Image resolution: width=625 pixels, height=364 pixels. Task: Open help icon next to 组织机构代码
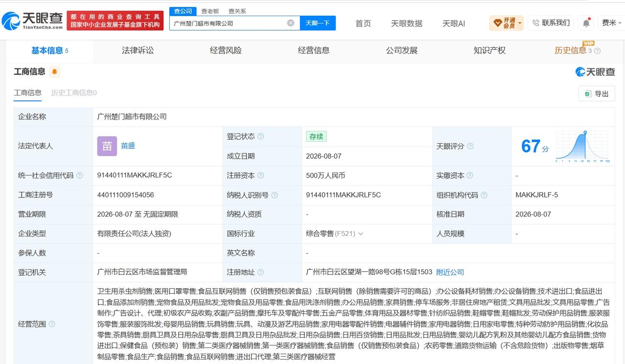click(484, 195)
